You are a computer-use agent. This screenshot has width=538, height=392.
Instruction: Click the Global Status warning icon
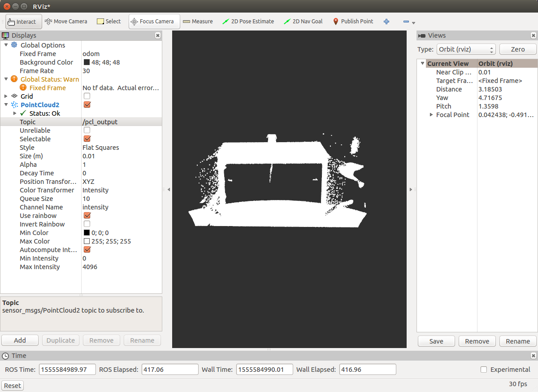coord(14,79)
